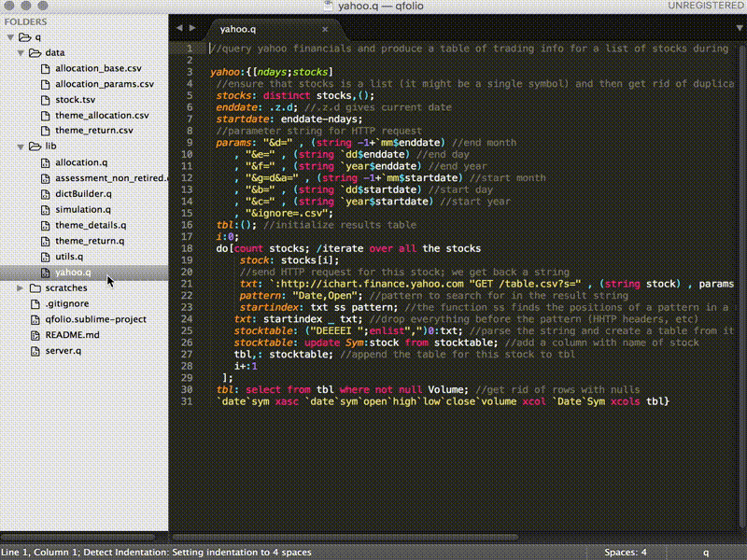
Task: Click the yahoo.q sidebar file icon
Action: tap(45, 273)
